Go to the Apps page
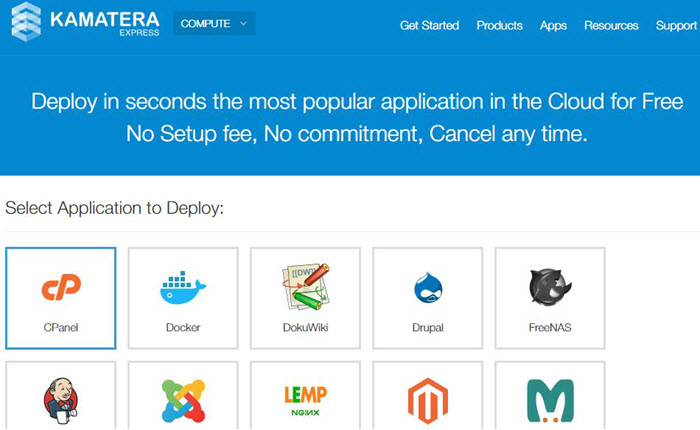Image resolution: width=700 pixels, height=430 pixels. 553,25
